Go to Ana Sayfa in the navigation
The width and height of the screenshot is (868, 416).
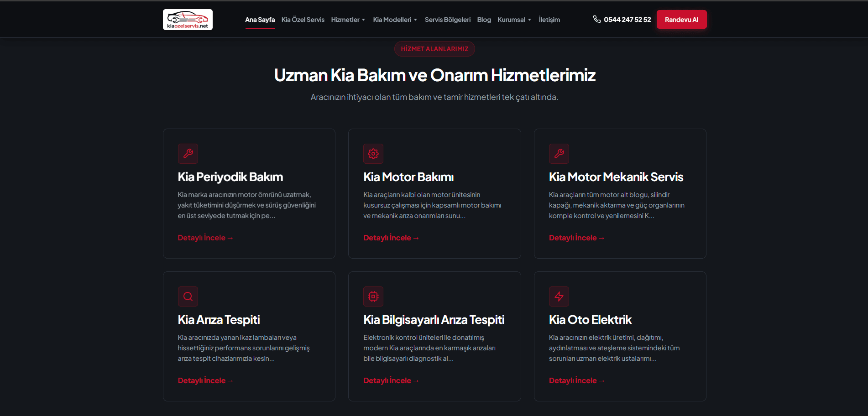coord(260,20)
